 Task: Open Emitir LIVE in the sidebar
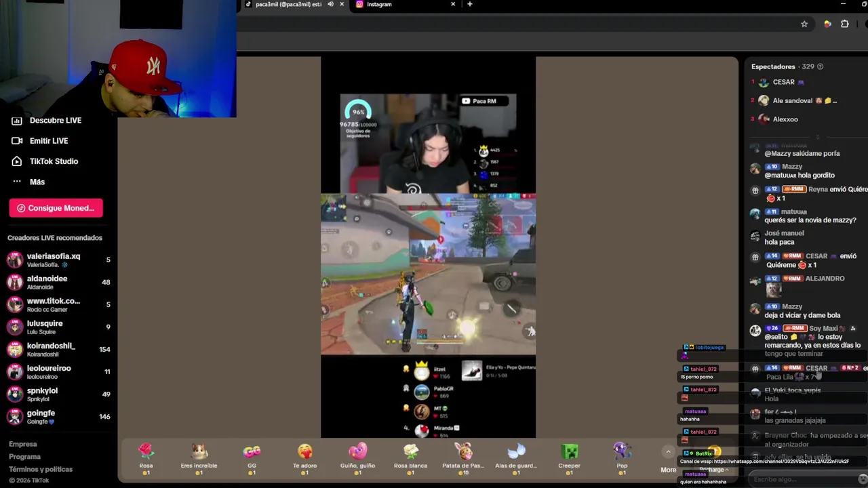pyautogui.click(x=41, y=141)
